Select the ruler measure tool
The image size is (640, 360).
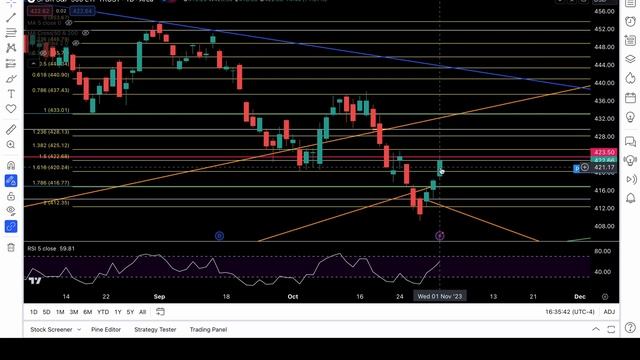click(x=11, y=129)
